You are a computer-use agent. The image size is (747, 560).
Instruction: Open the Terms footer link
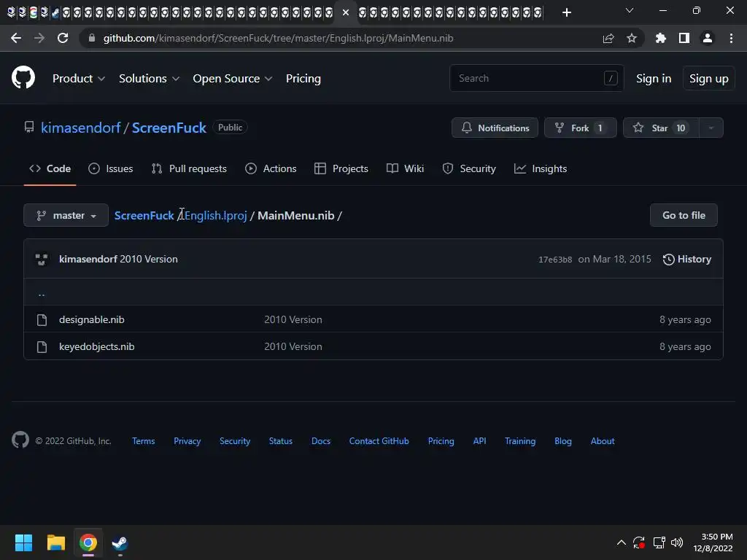coord(144,441)
